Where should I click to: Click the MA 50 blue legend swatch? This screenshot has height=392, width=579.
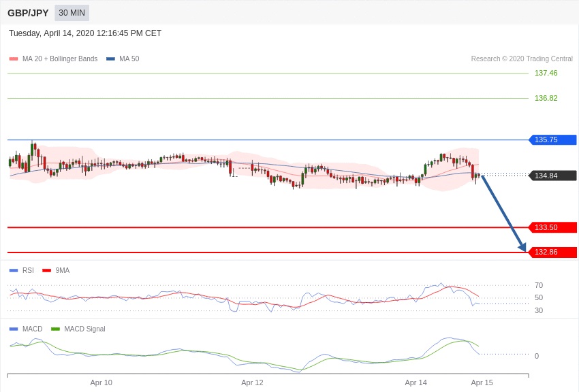pos(110,59)
